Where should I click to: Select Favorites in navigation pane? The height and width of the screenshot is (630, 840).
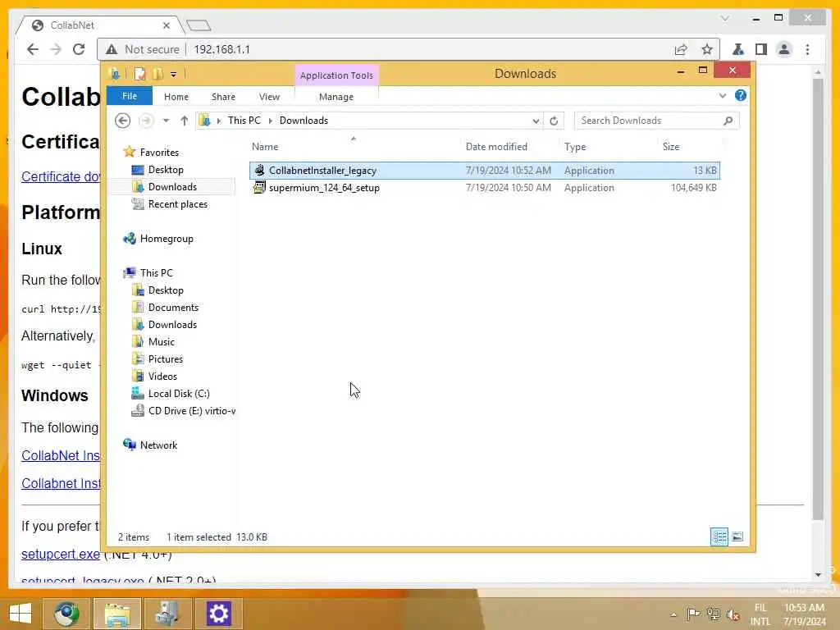(159, 153)
